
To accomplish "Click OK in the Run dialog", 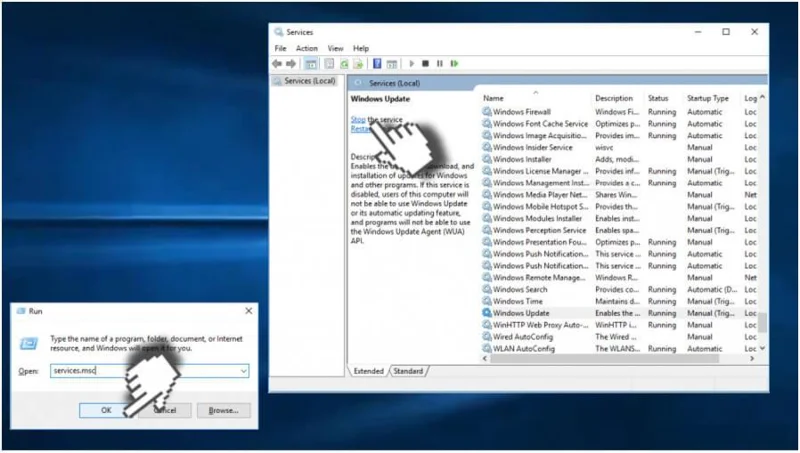I will (106, 410).
